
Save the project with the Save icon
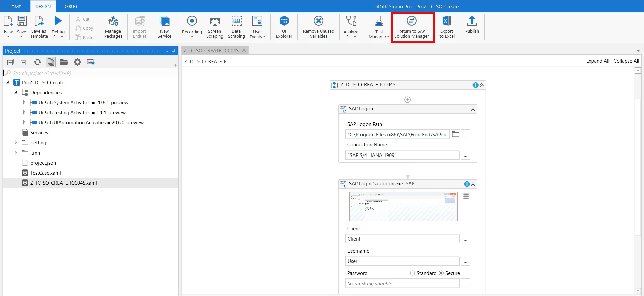[21, 21]
